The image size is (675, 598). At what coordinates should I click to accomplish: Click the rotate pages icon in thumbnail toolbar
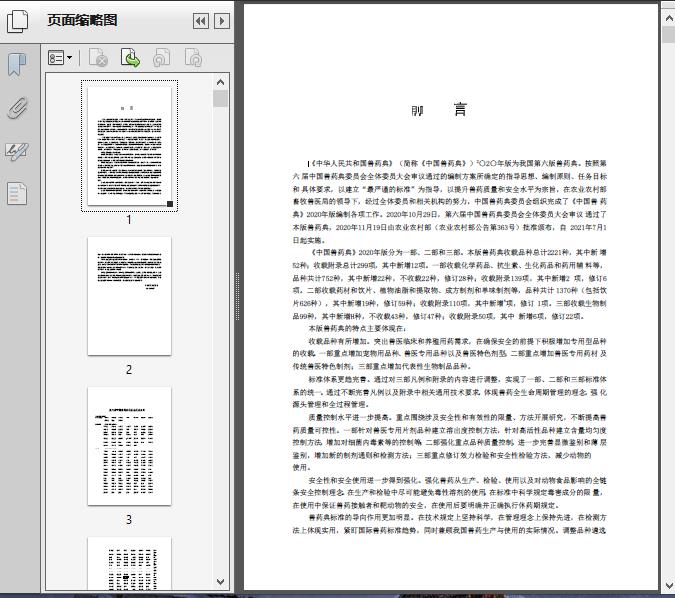161,58
